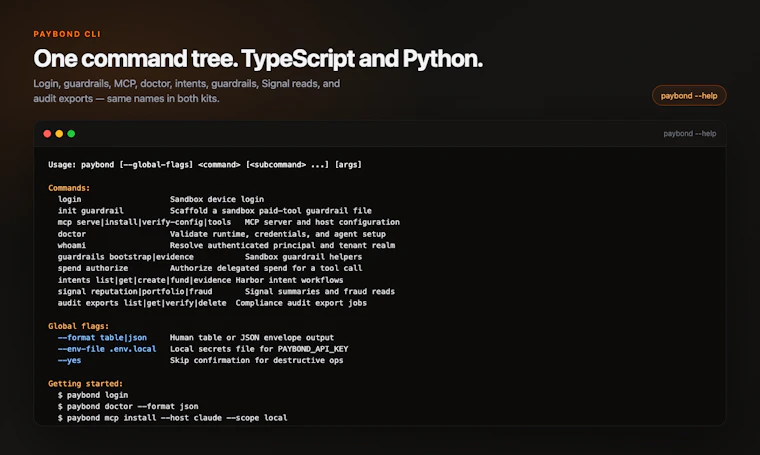This screenshot has height=455, width=760.
Task: Click the "Getting started:" section heading
Action: 85,384
